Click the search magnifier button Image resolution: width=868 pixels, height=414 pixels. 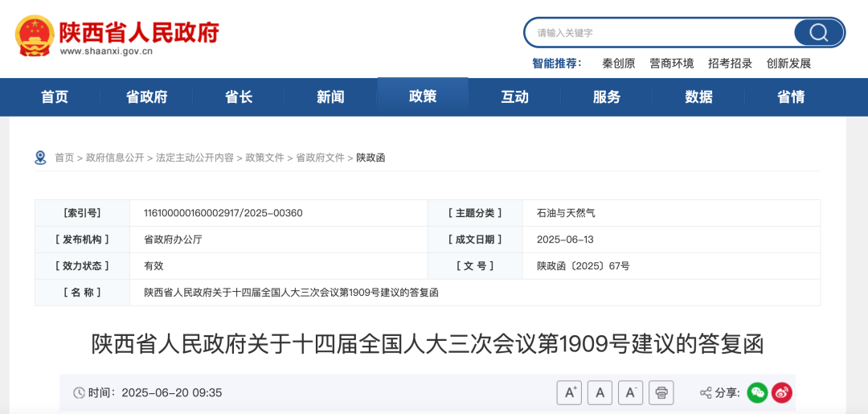[x=818, y=33]
